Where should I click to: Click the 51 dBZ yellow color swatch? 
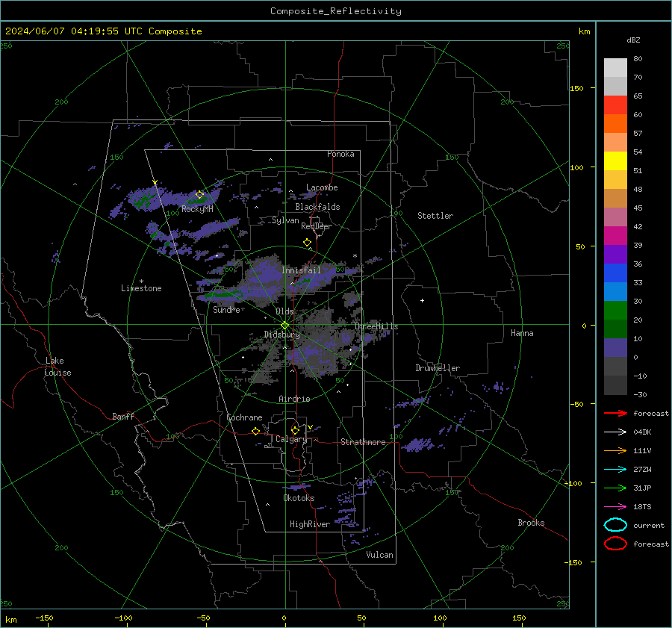[615, 161]
